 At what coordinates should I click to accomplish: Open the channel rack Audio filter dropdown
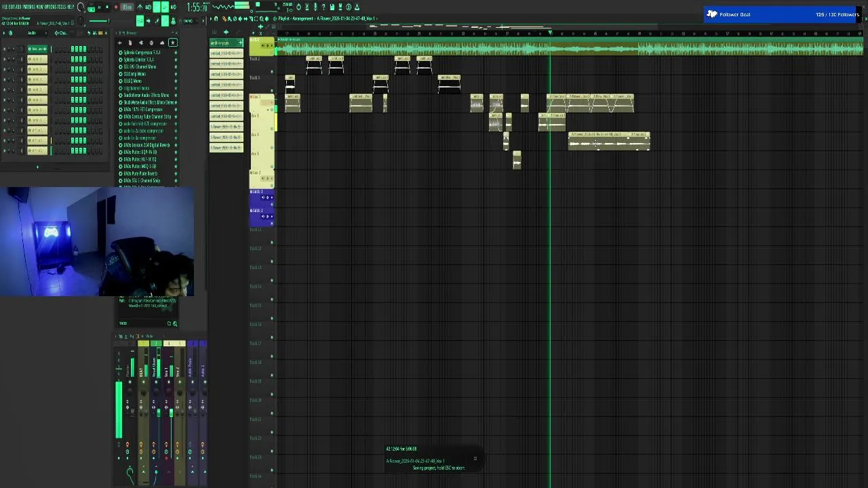pyautogui.click(x=37, y=33)
